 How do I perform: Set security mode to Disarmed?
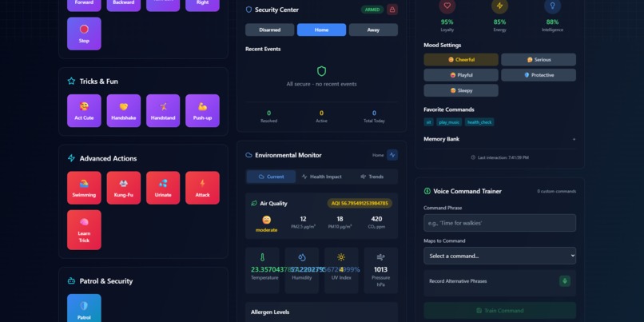pos(270,30)
